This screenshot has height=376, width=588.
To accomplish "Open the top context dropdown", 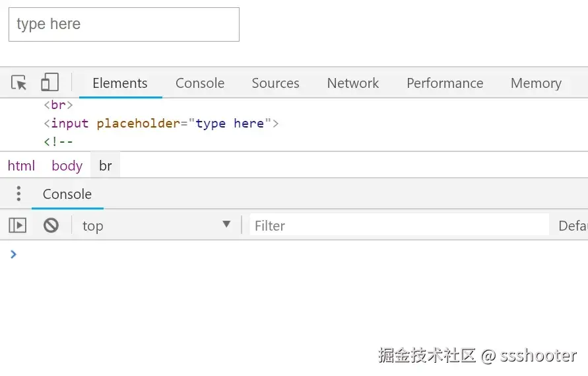I will 156,225.
